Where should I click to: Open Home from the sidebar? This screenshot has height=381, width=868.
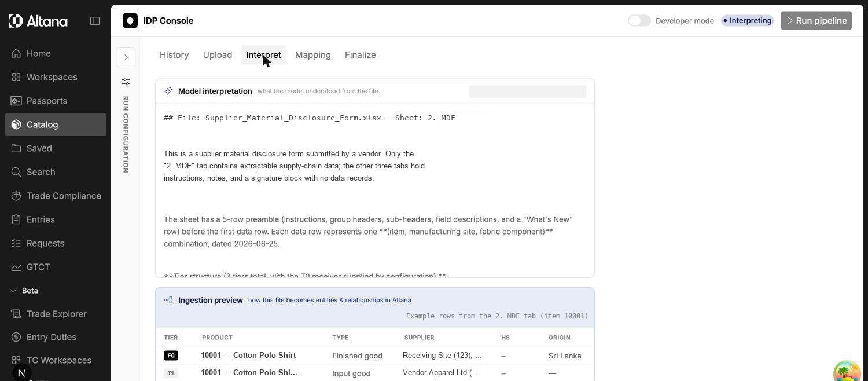click(x=56, y=53)
